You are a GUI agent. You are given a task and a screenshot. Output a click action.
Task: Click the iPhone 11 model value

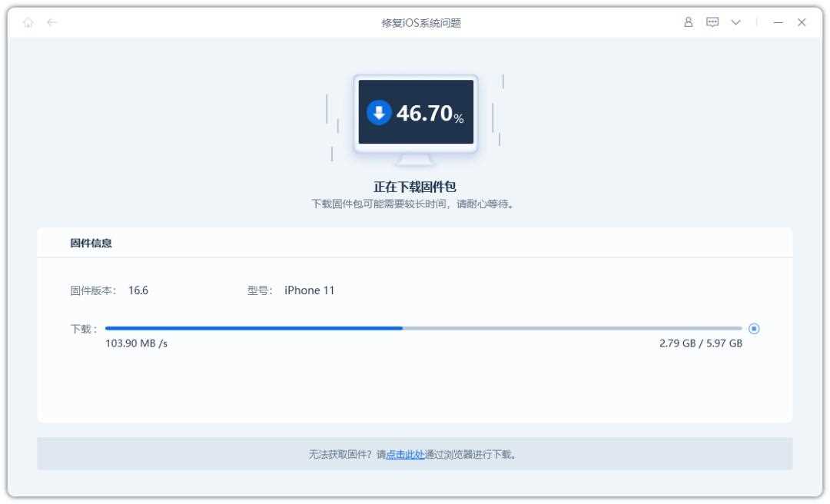(309, 290)
